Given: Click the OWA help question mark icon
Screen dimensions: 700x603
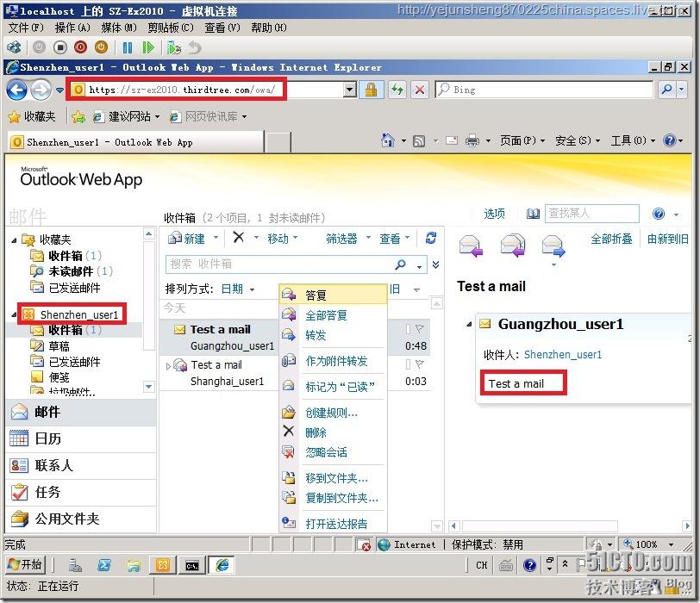Looking at the screenshot, I should tap(659, 214).
